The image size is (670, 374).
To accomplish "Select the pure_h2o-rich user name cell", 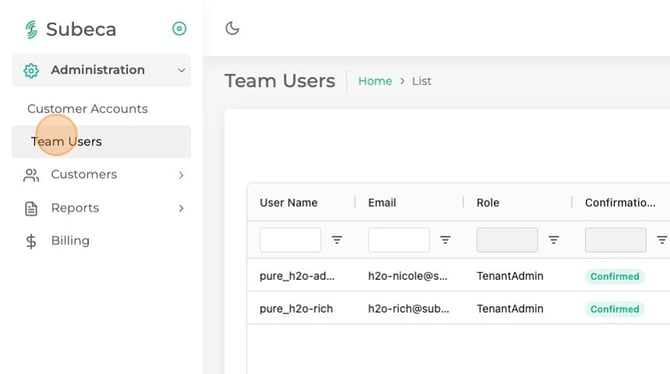I will point(296,309).
